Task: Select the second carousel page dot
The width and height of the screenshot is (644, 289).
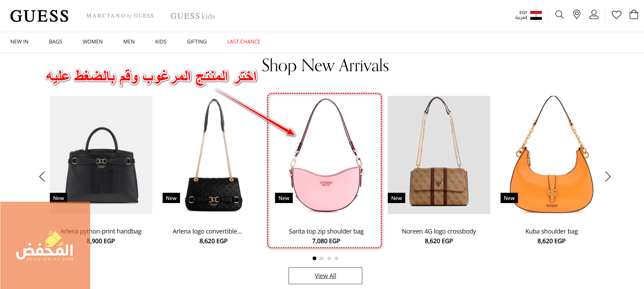Action: [x=322, y=258]
